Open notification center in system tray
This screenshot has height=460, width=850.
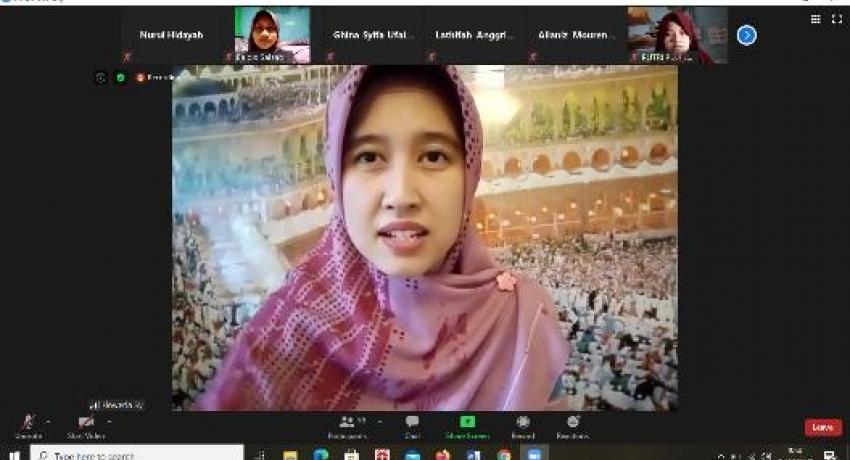coord(829,455)
